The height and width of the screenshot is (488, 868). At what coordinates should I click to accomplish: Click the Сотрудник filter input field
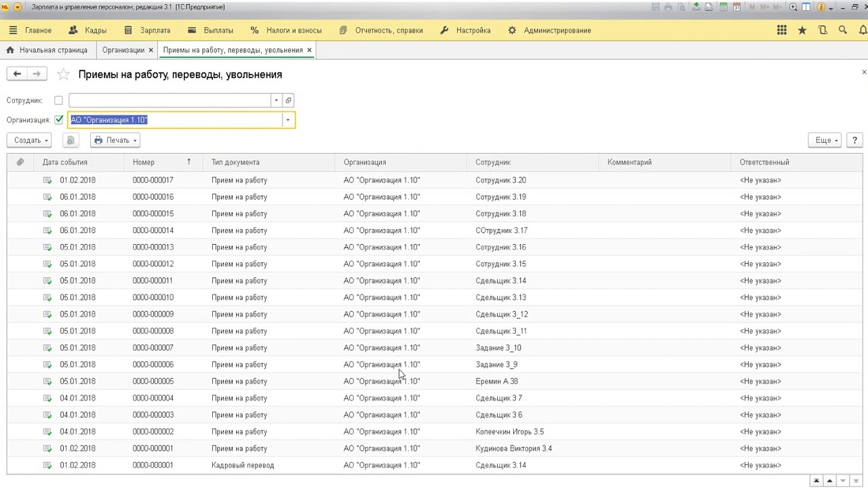pos(170,100)
